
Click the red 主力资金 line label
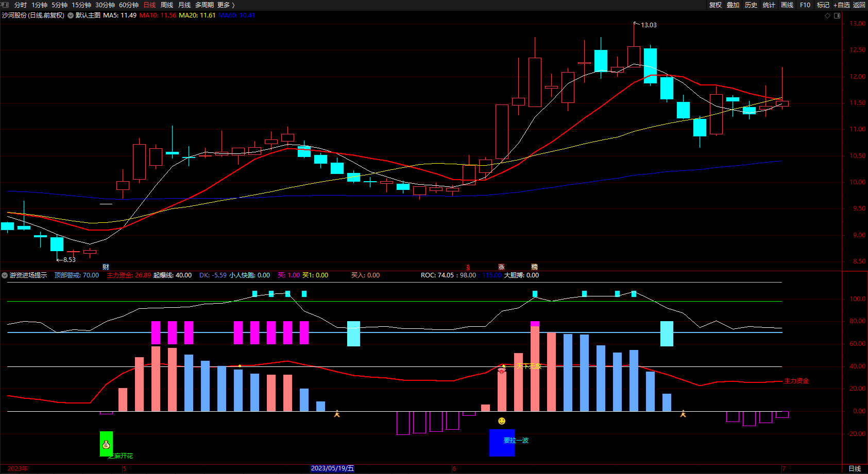point(796,381)
